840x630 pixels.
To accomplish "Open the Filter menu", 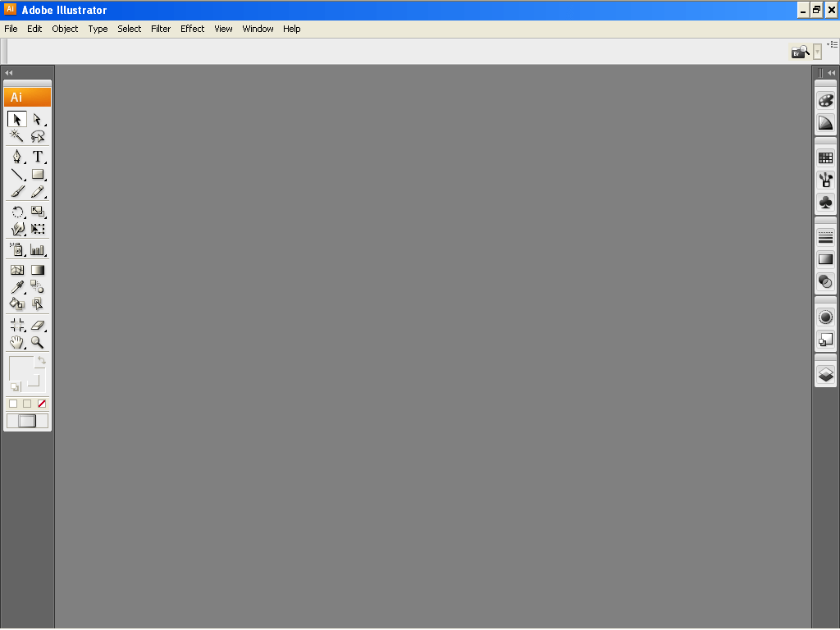I will click(x=161, y=29).
